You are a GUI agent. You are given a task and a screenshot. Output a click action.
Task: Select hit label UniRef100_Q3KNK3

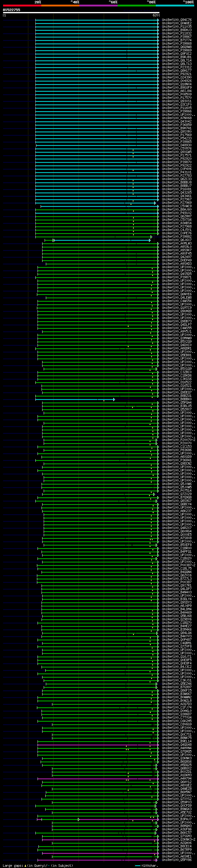[x=177, y=758]
